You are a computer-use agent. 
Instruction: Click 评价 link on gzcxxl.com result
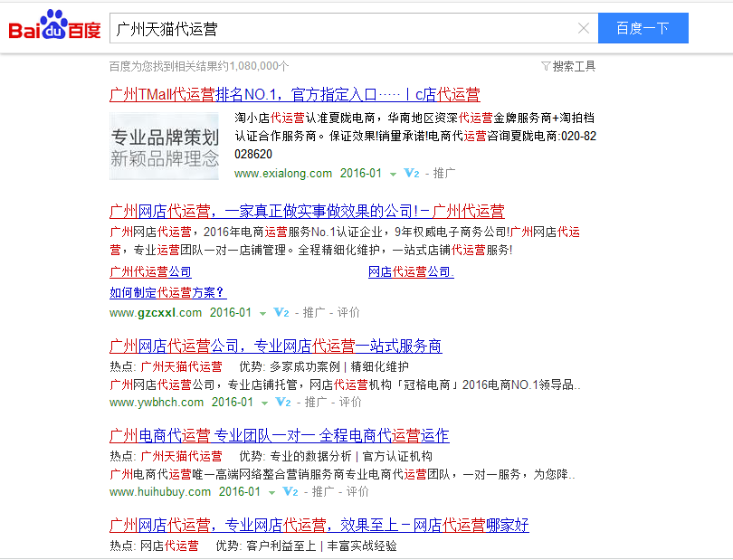(x=348, y=313)
